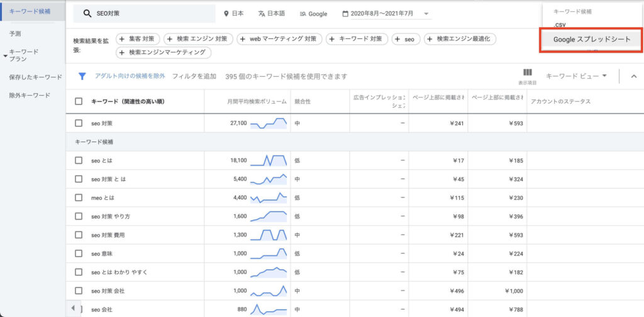The image size is (644, 317).
Task: Check the seo 対策 row checkbox
Action: point(79,123)
